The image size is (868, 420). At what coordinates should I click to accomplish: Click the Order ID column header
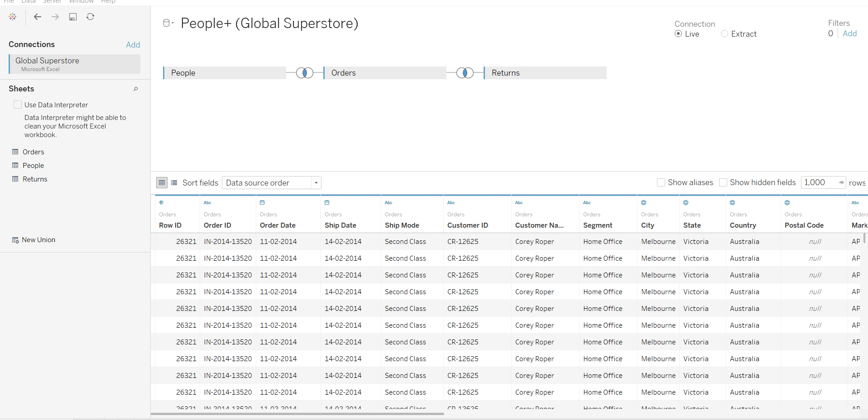(217, 225)
